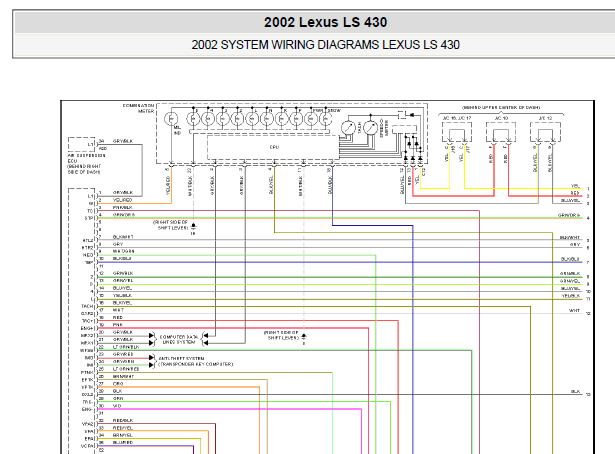Click the left YEL/BLK label at pin 15
The height and width of the screenshot is (454, 615).
pos(122,296)
